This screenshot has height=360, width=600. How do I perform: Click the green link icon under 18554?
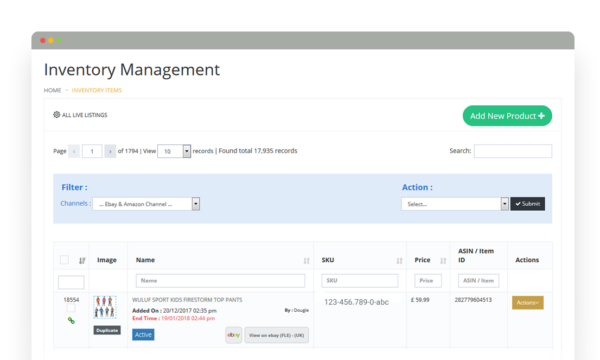click(71, 321)
